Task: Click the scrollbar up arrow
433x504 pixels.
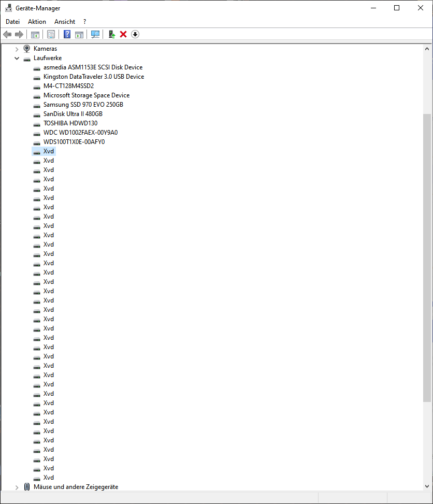Action: (x=427, y=49)
